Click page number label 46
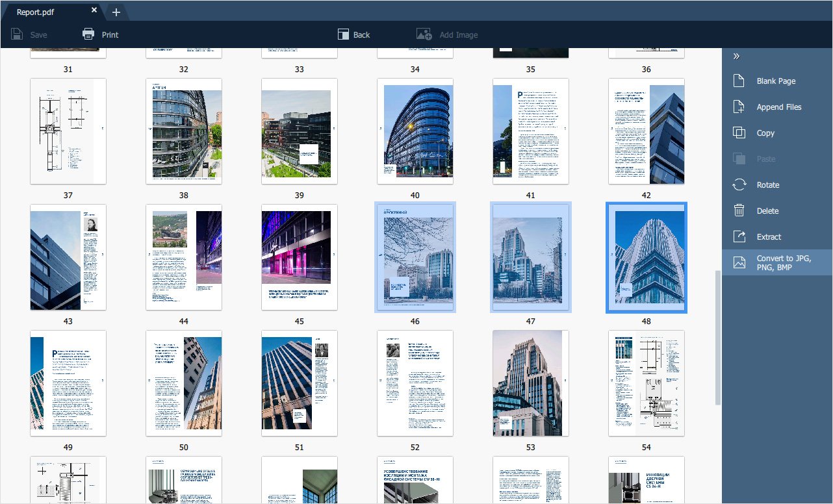 pos(415,321)
